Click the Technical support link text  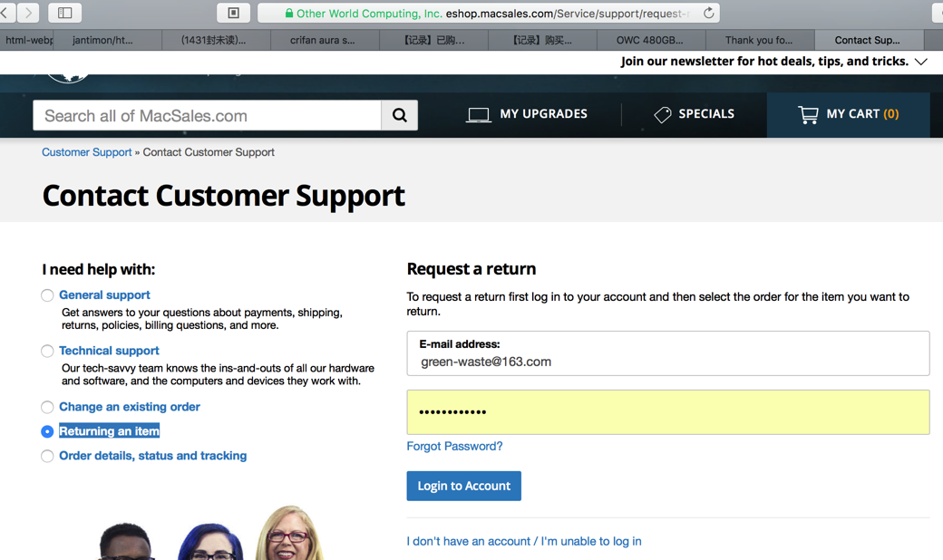[x=109, y=351]
